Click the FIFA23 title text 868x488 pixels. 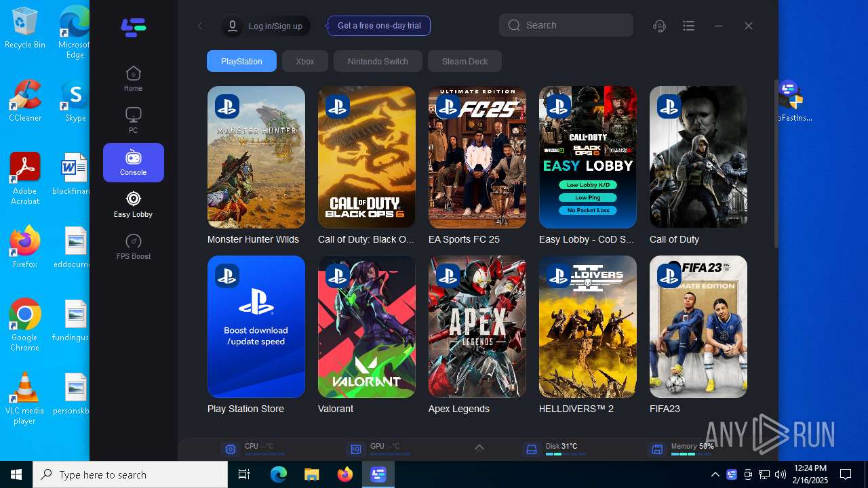tap(665, 409)
